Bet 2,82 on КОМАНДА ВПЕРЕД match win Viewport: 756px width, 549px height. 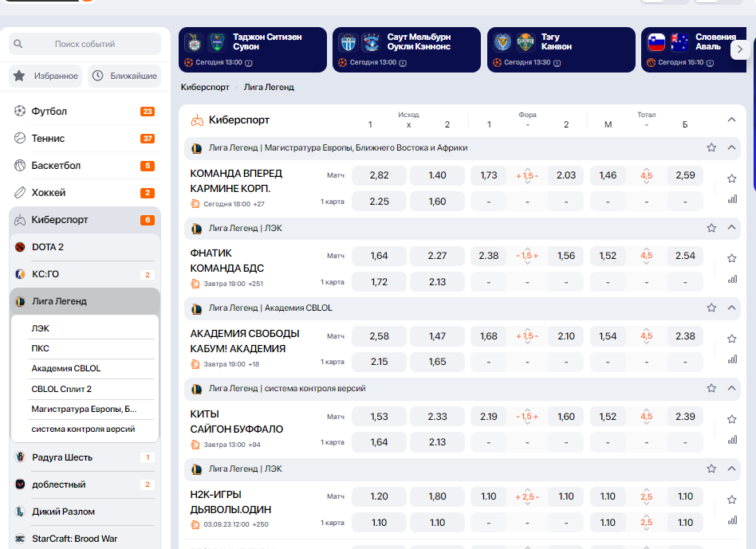379,175
